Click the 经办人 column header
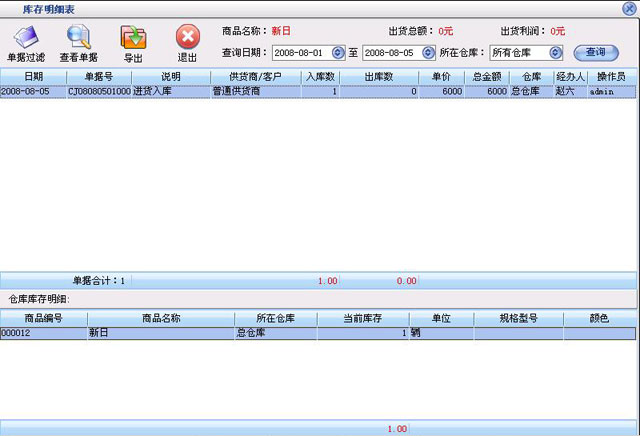The image size is (640, 436). pyautogui.click(x=567, y=76)
